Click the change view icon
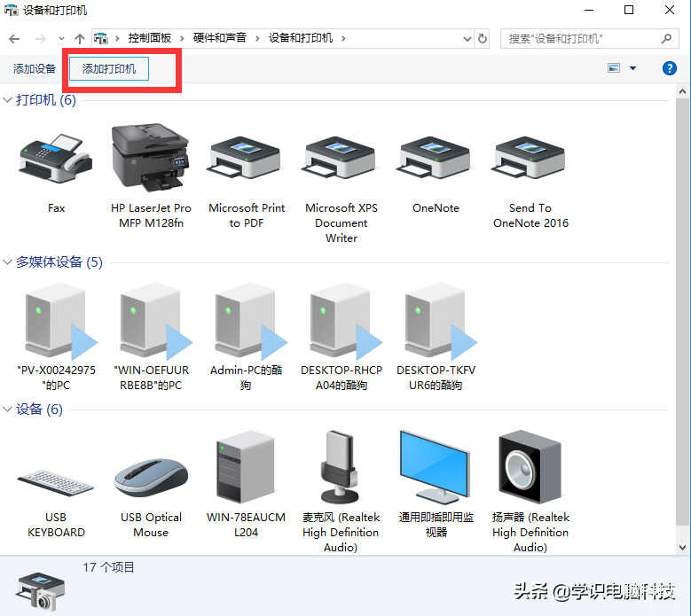Image resolution: width=691 pixels, height=616 pixels. [x=614, y=68]
